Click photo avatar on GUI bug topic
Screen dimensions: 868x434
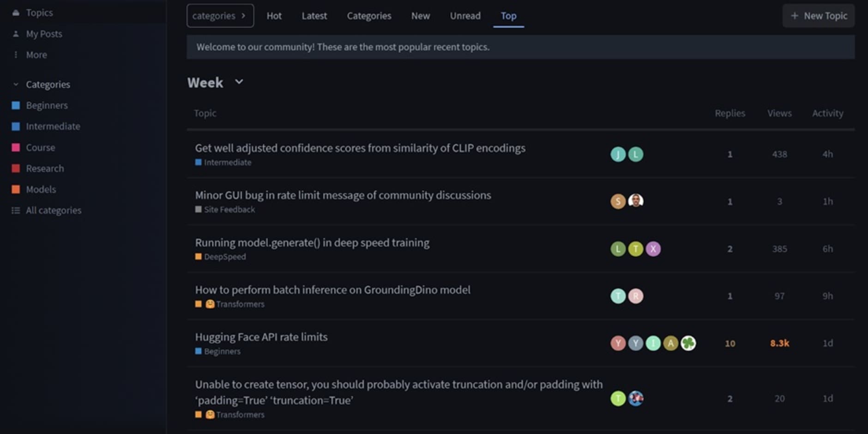click(635, 201)
